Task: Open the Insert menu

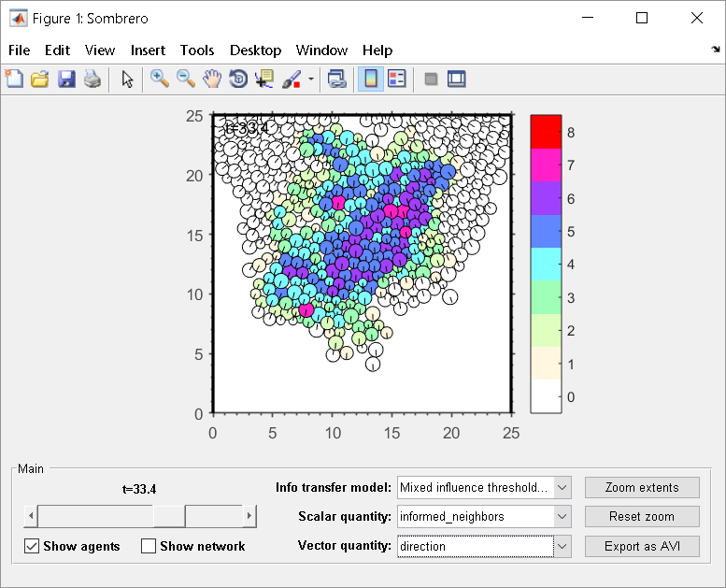Action: point(148,50)
